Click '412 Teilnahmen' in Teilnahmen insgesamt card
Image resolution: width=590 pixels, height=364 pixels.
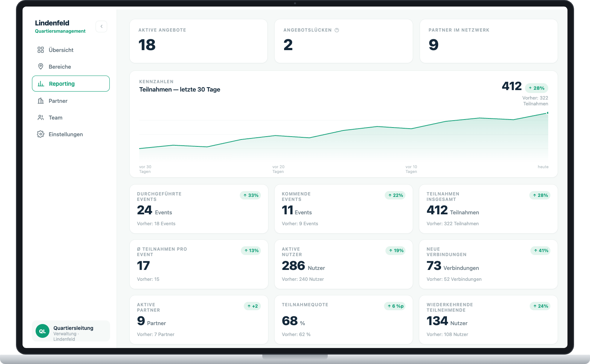[453, 210]
